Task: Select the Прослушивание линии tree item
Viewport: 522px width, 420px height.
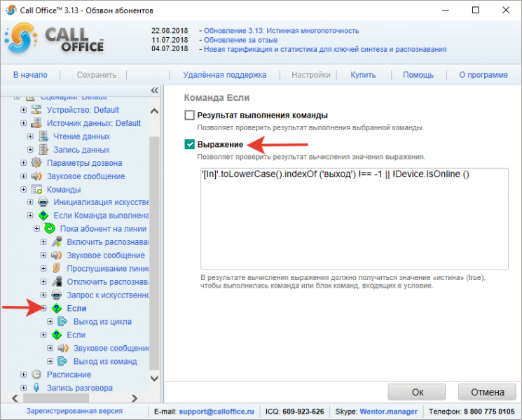Action: (x=107, y=268)
